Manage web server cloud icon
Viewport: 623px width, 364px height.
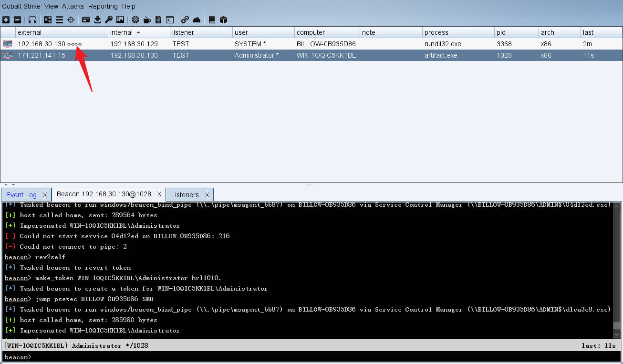(197, 20)
